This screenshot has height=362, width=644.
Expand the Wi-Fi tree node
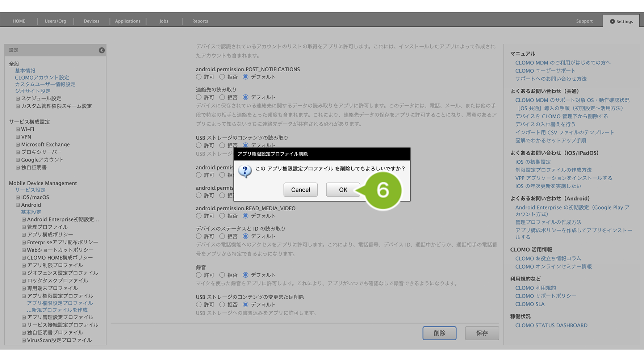tap(18, 129)
